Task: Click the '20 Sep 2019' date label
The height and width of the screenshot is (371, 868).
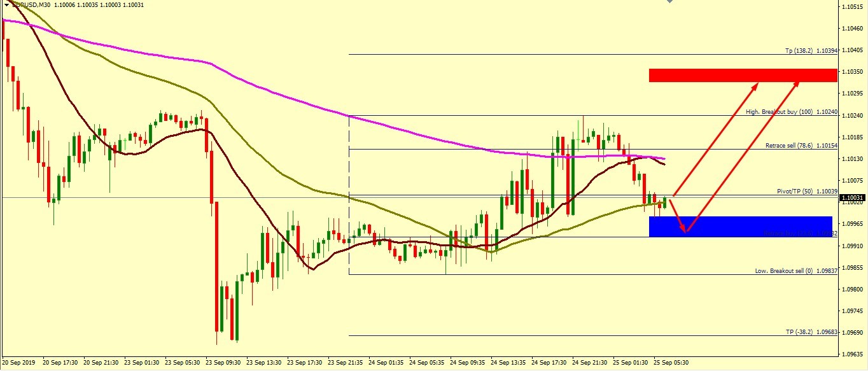Action: coord(19,362)
